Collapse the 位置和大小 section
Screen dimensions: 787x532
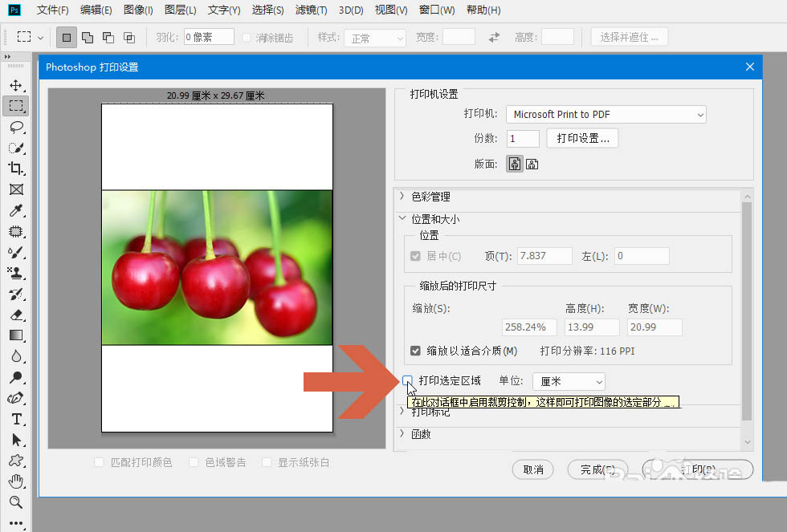(x=402, y=218)
